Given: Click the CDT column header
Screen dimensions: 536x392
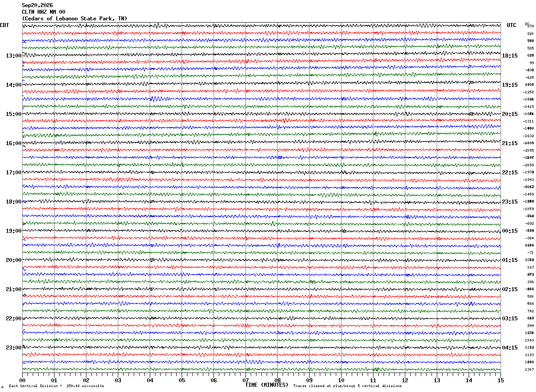Looking at the screenshot, I should tap(4, 25).
